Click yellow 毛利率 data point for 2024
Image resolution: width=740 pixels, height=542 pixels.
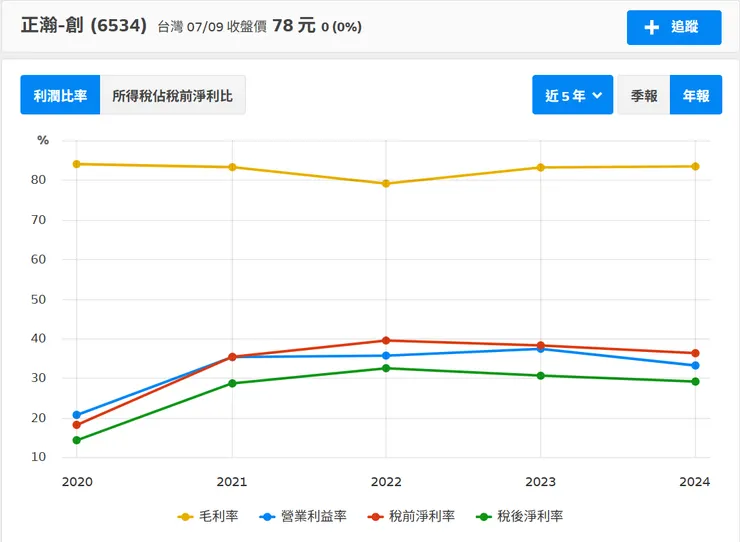pos(695,166)
